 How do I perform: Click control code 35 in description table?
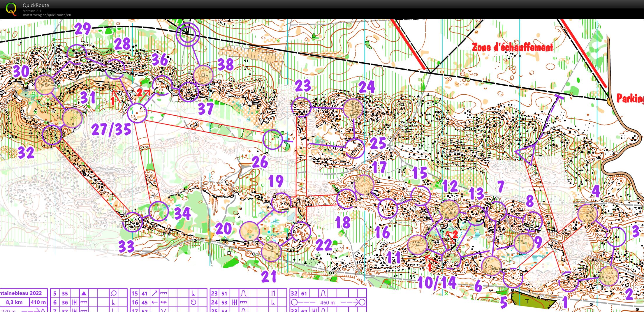coord(65,294)
